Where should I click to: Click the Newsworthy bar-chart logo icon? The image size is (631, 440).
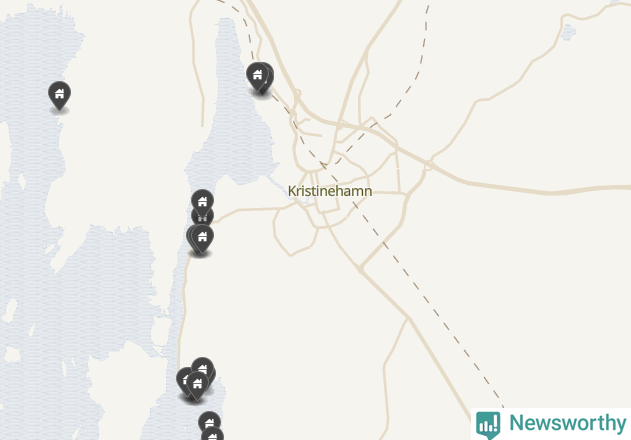point(488,425)
